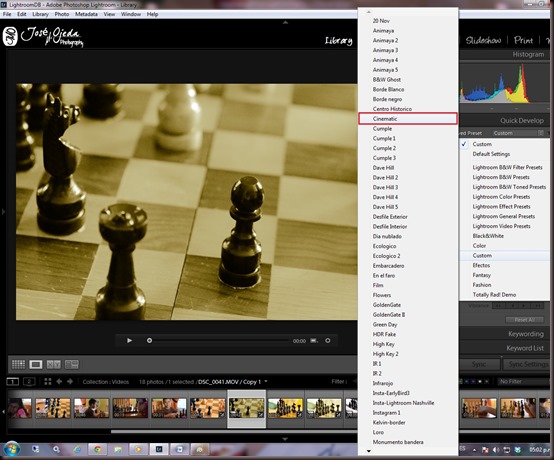Screen dimensions: 554x460
Task: Click Reset All button
Action: click(x=524, y=320)
